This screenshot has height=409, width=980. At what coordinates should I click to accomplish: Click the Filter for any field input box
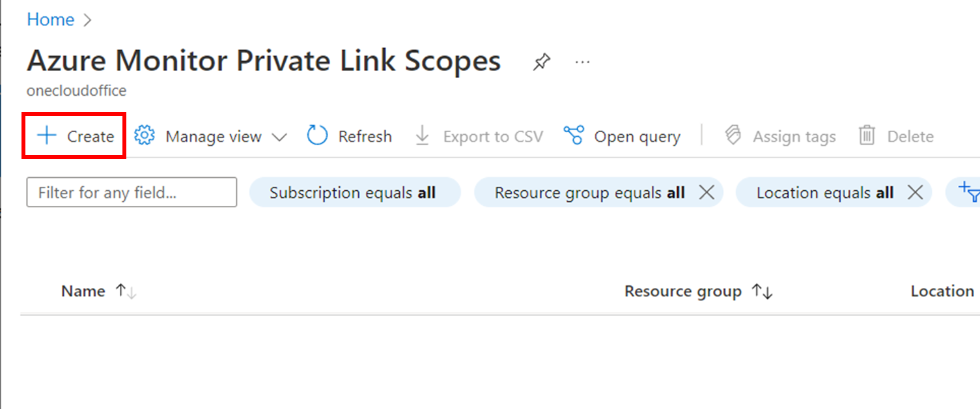(130, 192)
